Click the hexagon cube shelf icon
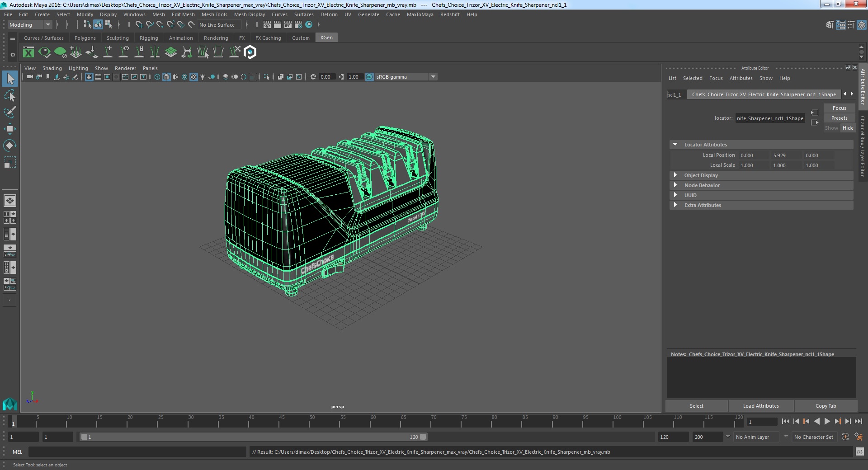The height and width of the screenshot is (470, 868). (250, 52)
